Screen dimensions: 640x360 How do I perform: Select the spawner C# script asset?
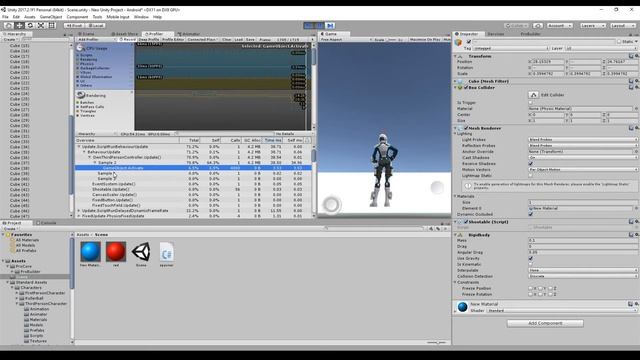167,251
